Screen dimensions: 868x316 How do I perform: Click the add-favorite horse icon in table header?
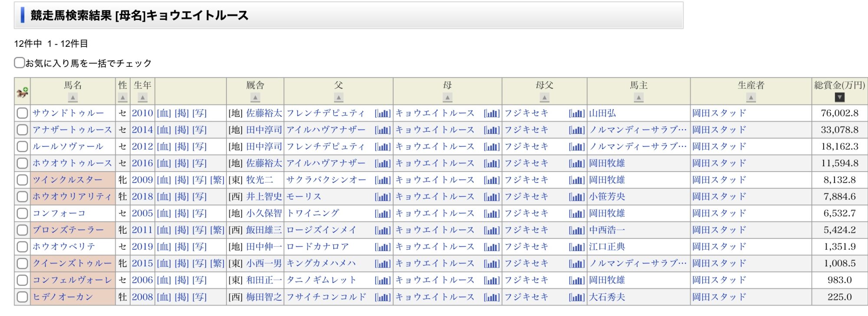click(22, 92)
